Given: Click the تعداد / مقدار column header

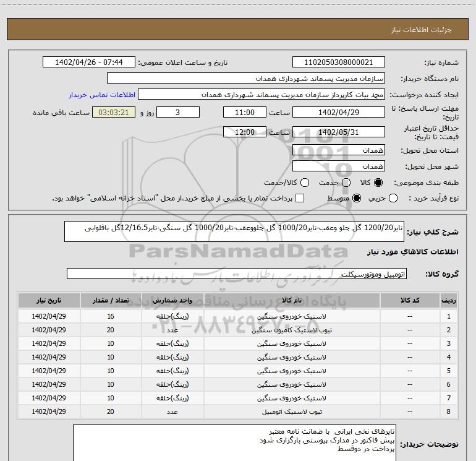Looking at the screenshot, I should point(111,300).
